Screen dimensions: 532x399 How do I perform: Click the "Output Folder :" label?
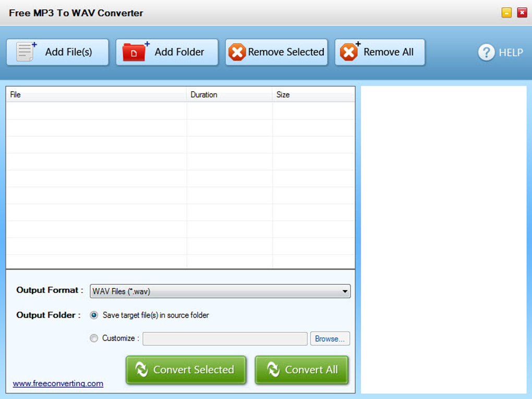coord(48,315)
